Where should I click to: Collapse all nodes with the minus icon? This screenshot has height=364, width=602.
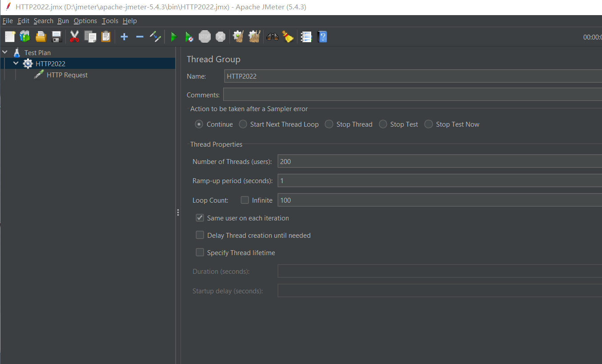click(140, 37)
